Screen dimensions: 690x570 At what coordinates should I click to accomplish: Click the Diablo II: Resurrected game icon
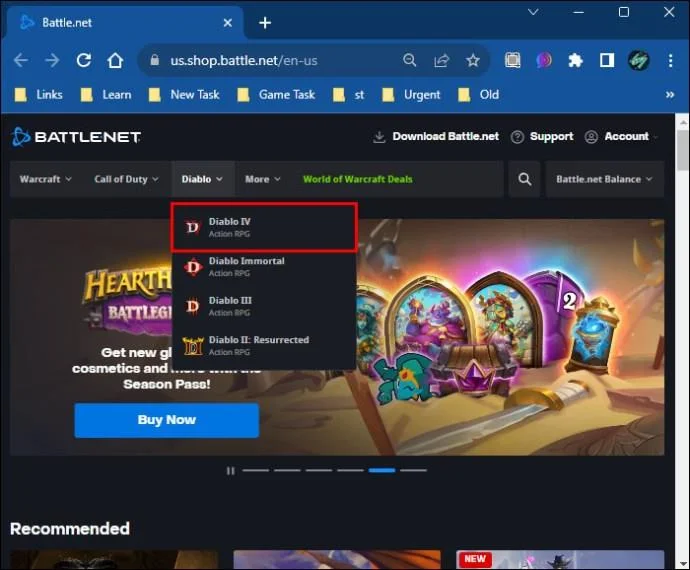[193, 346]
